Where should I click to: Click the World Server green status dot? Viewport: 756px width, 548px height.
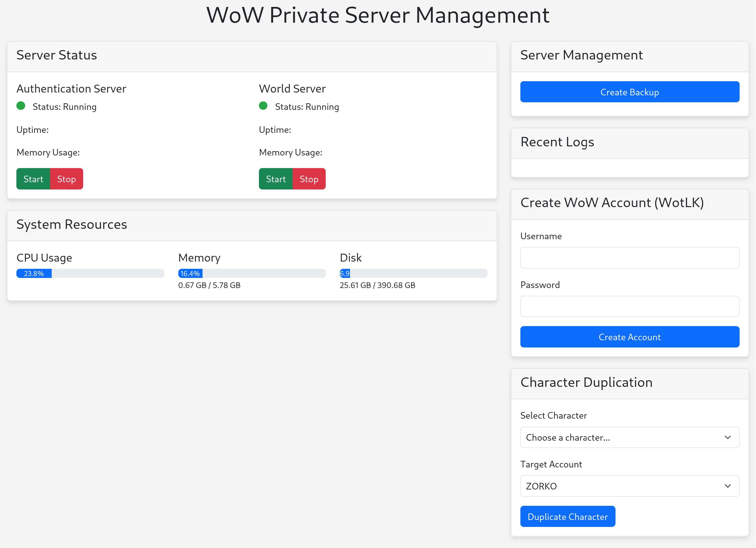tap(263, 106)
